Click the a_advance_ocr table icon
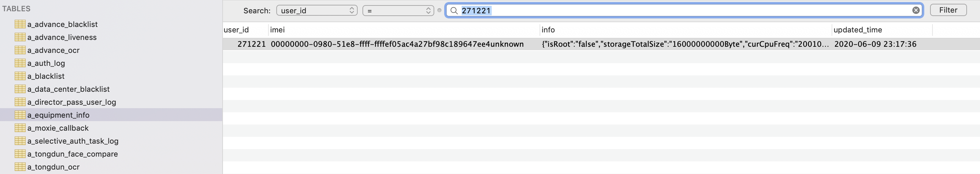This screenshot has height=174, width=980. (x=20, y=50)
